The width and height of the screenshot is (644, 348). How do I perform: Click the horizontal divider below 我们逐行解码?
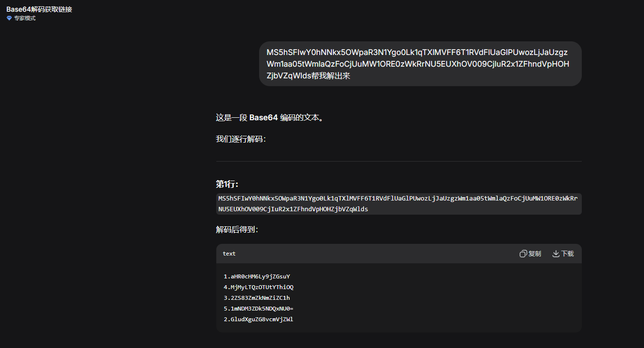[399, 161]
